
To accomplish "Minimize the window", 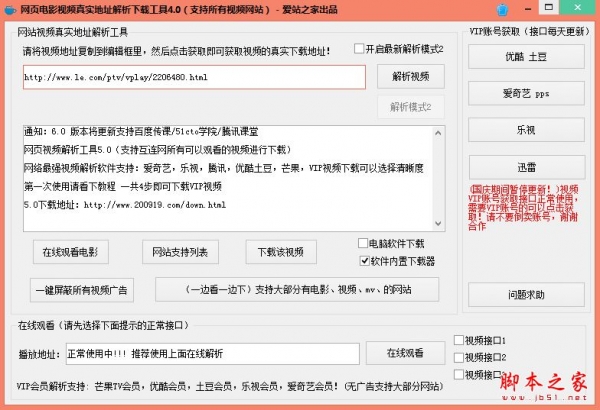I will pos(528,9).
